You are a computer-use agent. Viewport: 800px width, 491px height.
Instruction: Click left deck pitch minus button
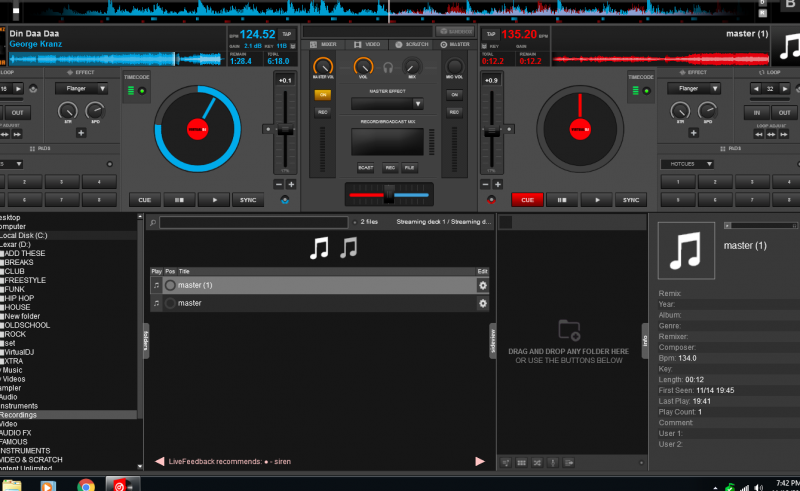click(279, 184)
